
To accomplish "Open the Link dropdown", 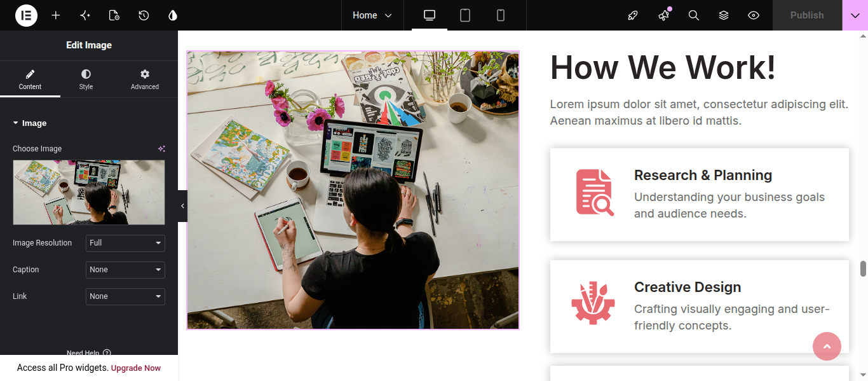I will click(125, 296).
